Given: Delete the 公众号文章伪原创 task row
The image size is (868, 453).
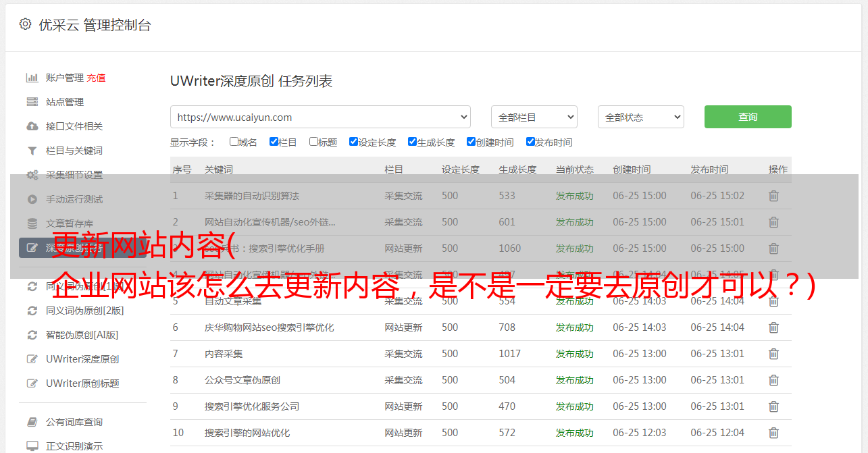Looking at the screenshot, I should [x=773, y=380].
